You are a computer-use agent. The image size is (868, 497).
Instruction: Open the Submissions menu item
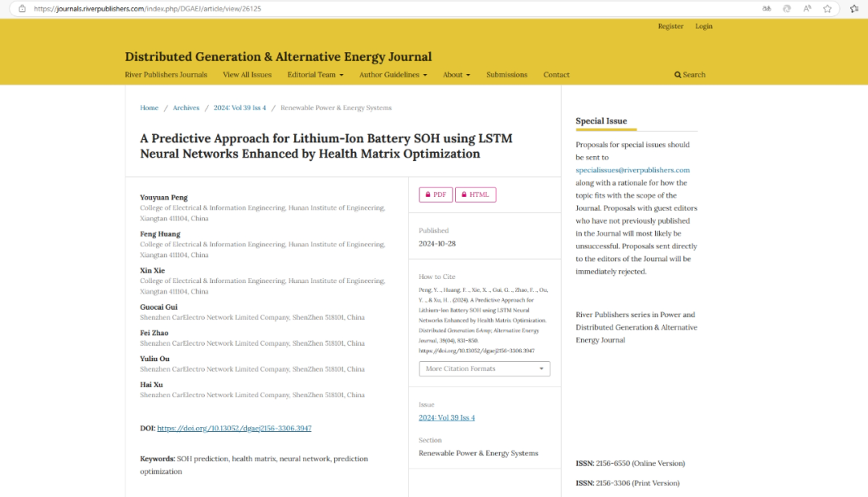[x=506, y=75]
